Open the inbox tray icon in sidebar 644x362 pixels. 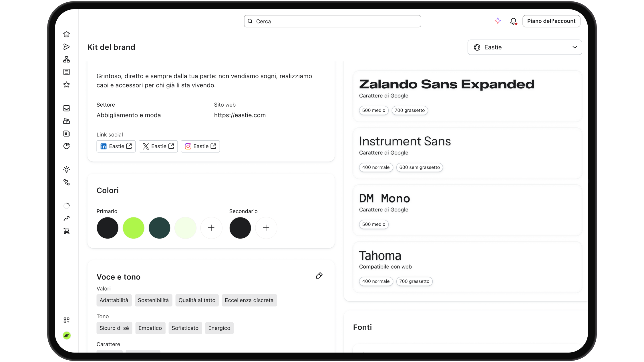click(x=66, y=108)
